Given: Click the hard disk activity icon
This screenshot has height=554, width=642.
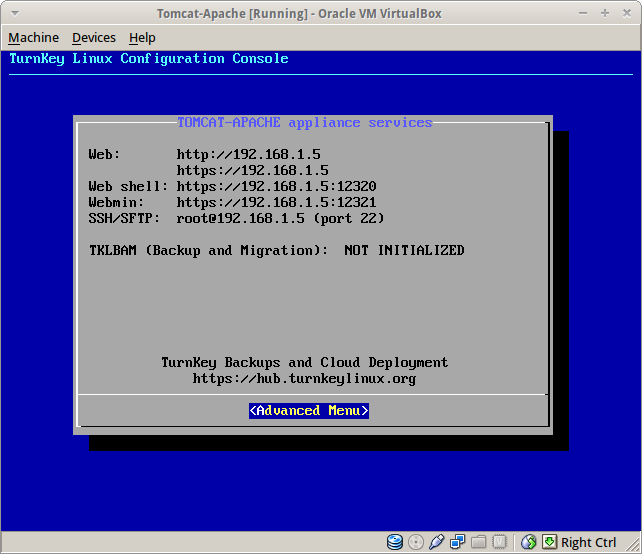Looking at the screenshot, I should coord(395,542).
